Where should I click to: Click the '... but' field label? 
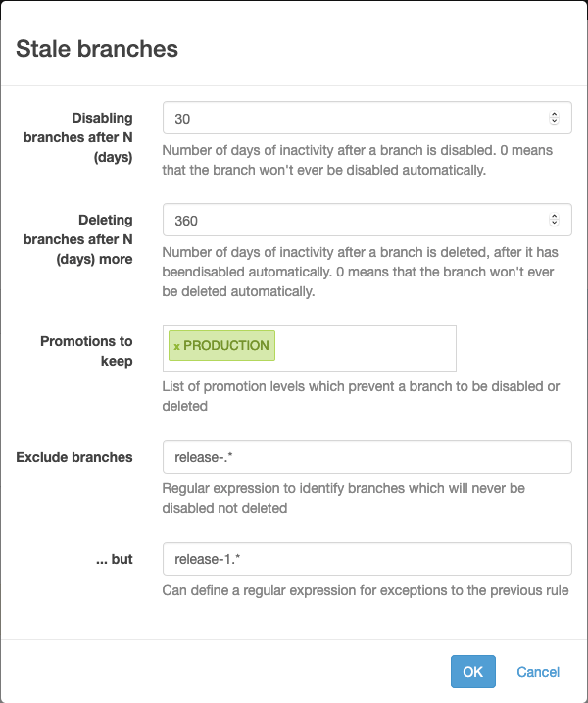coord(118,559)
